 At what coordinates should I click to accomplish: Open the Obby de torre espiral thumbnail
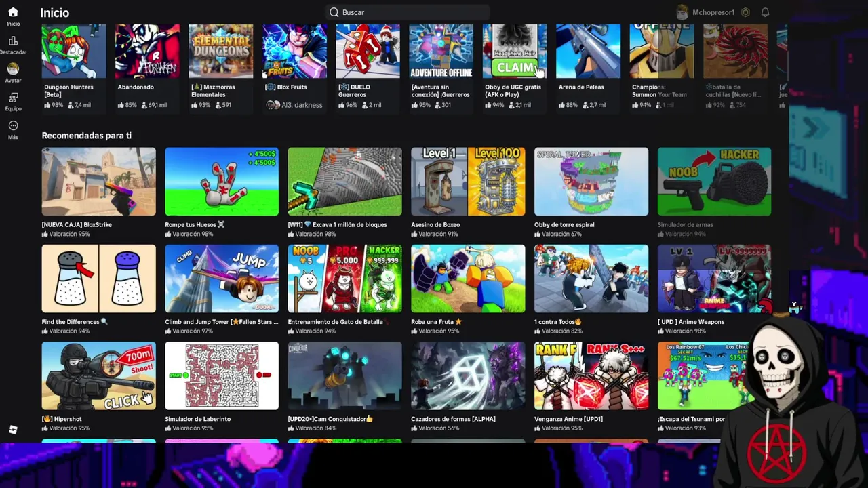click(591, 182)
